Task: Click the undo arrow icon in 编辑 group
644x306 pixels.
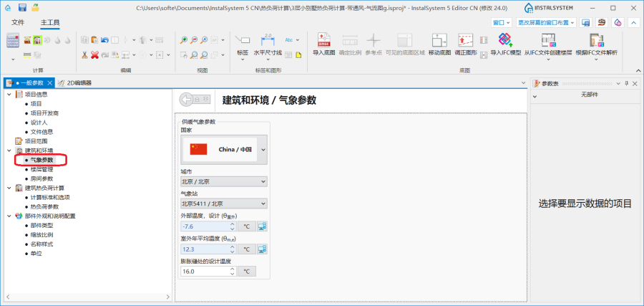Action: tap(104, 39)
